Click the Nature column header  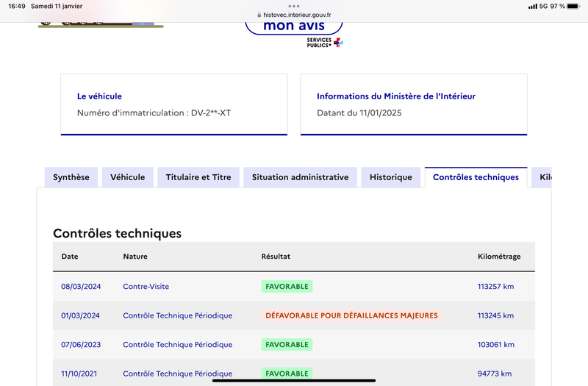[x=135, y=256]
